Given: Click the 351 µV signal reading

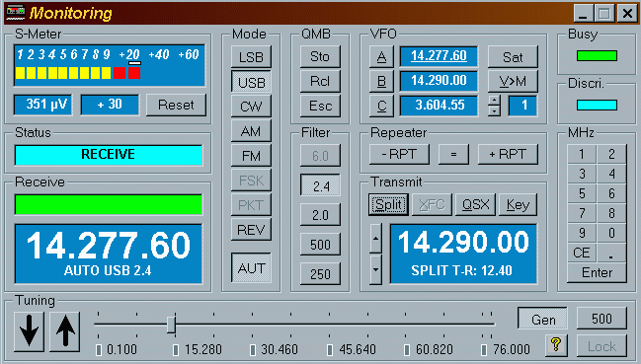Looking at the screenshot, I should click(x=42, y=105).
